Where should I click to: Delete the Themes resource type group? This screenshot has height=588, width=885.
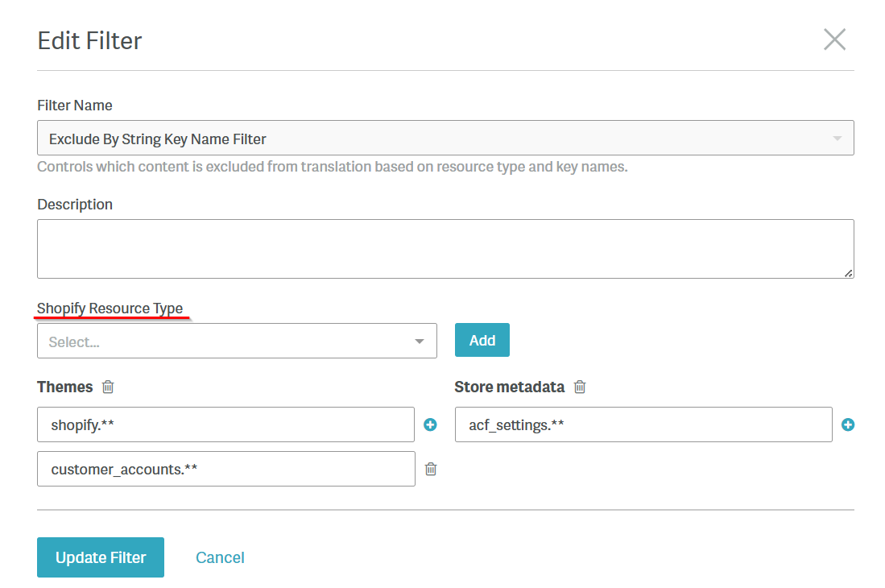pyautogui.click(x=108, y=387)
